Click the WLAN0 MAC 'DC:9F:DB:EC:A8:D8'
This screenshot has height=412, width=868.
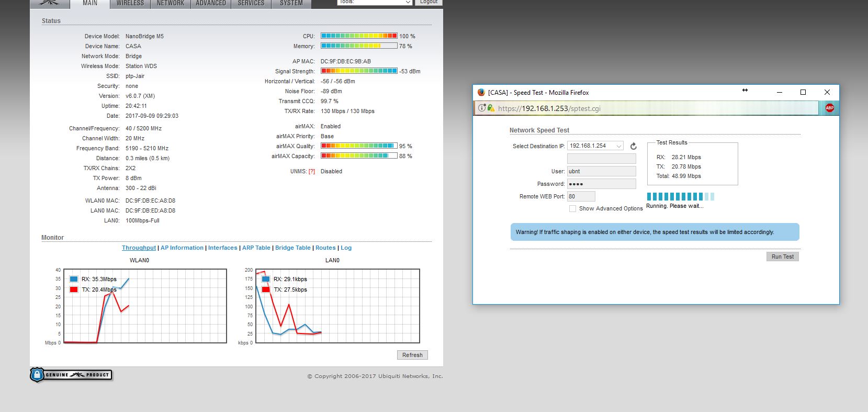pyautogui.click(x=151, y=201)
